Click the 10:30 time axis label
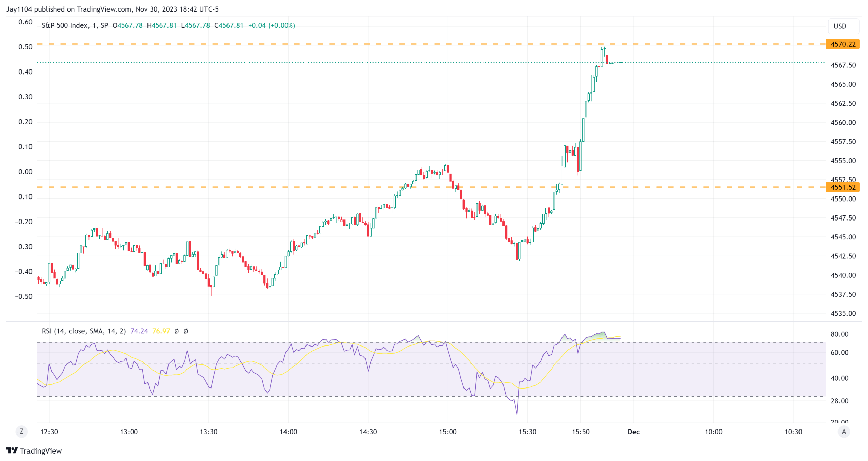Image resolution: width=868 pixels, height=461 pixels. [793, 432]
